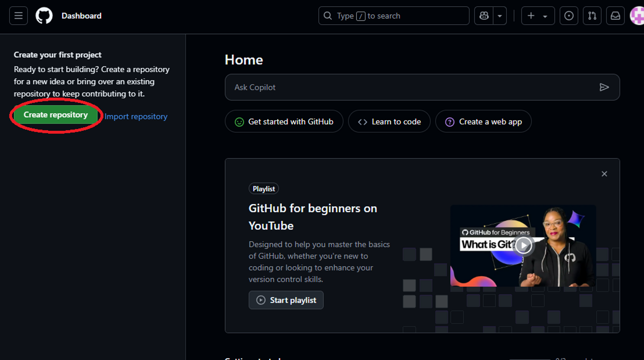644x360 pixels.
Task: Open the user avatar menu
Action: click(x=637, y=16)
